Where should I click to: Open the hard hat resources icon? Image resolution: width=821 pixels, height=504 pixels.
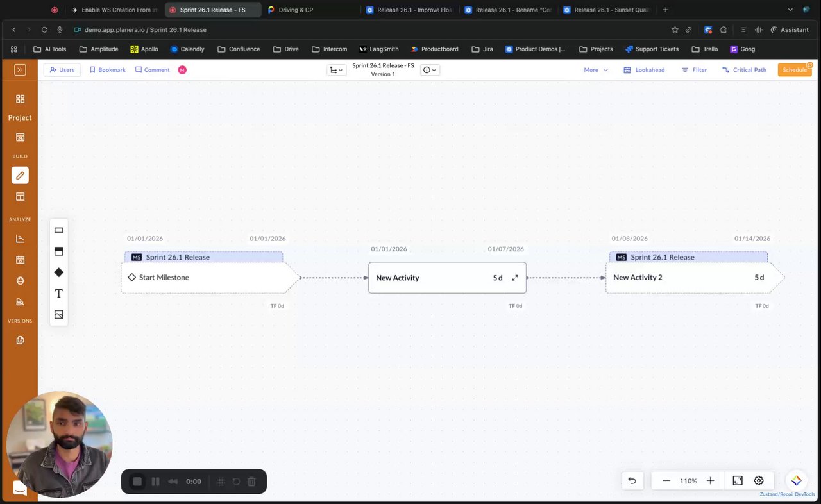[20, 281]
